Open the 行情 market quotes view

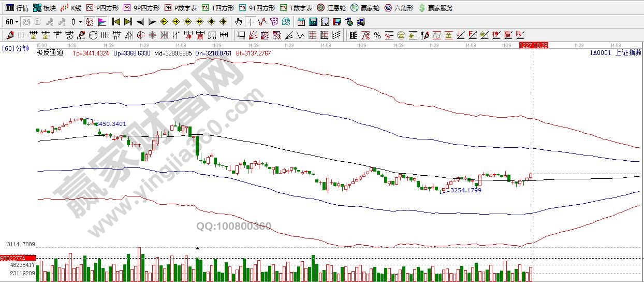(17, 8)
